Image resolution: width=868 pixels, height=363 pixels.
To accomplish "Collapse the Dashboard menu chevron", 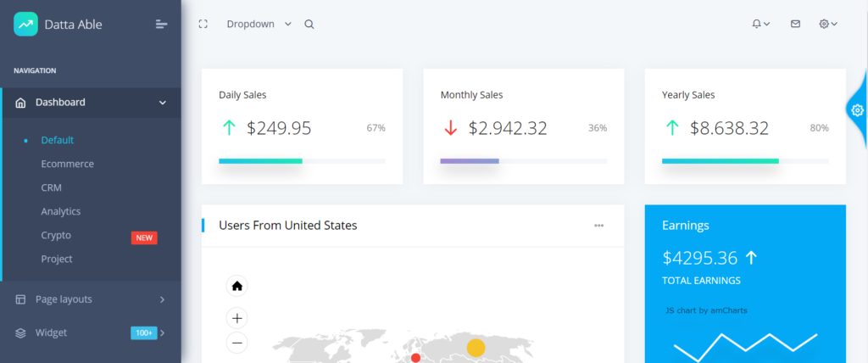I will pyautogui.click(x=162, y=103).
